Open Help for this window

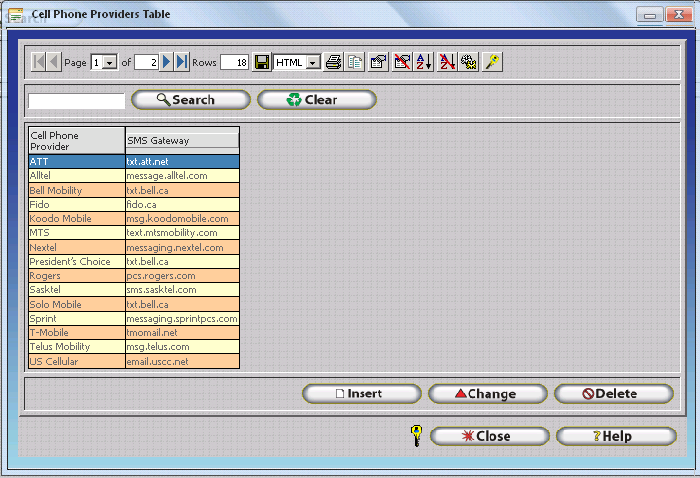[x=615, y=436]
